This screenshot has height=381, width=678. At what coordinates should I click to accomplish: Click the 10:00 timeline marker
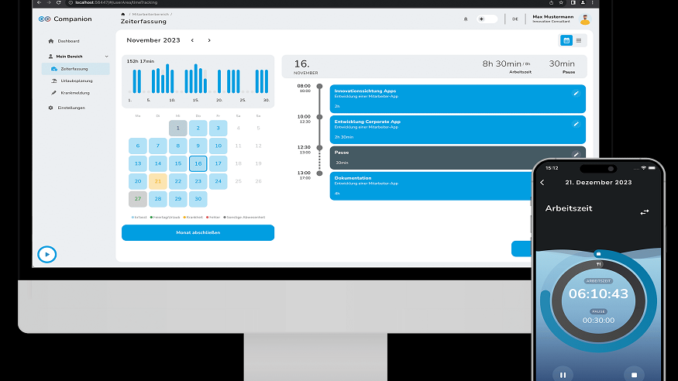pos(320,117)
